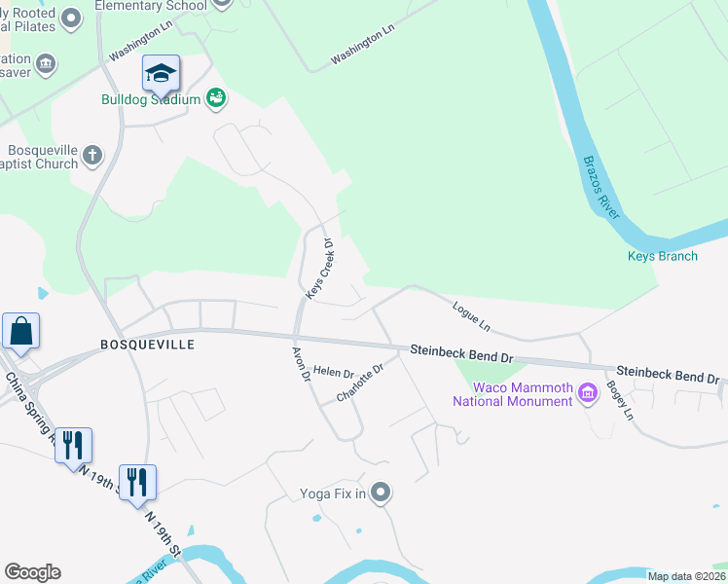This screenshot has width=728, height=584.
Task: Select the shopping bag store marker
Action: (x=20, y=332)
